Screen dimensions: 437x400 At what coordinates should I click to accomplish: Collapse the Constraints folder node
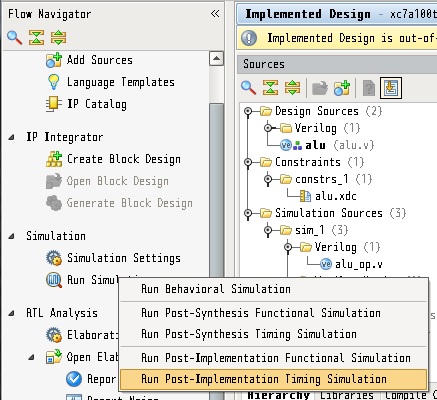(248, 162)
